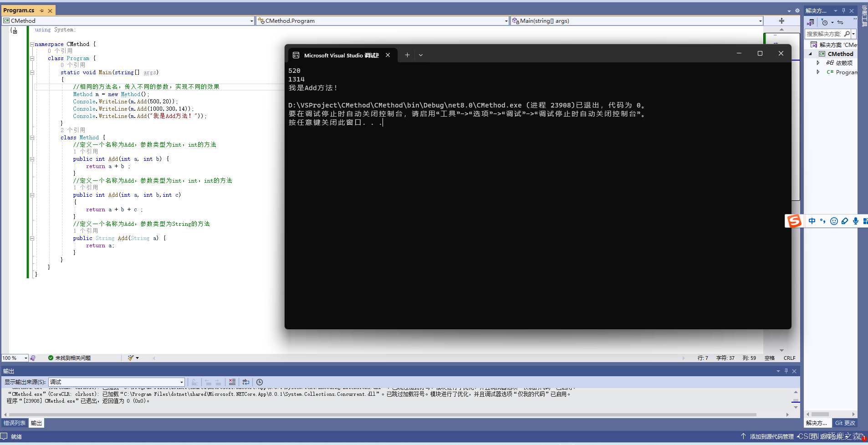
Task: Collapse the namespace CMethod code block
Action: 32,44
